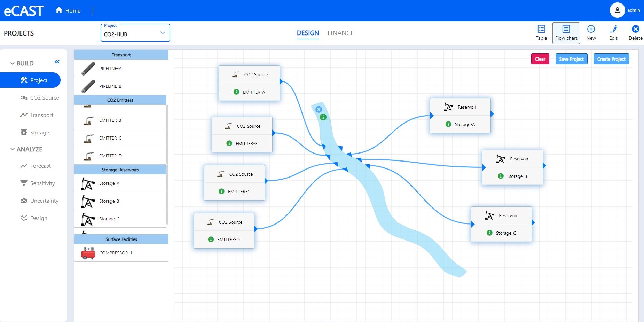This screenshot has width=644, height=322.
Task: Open Storage in sidebar
Action: click(35, 133)
